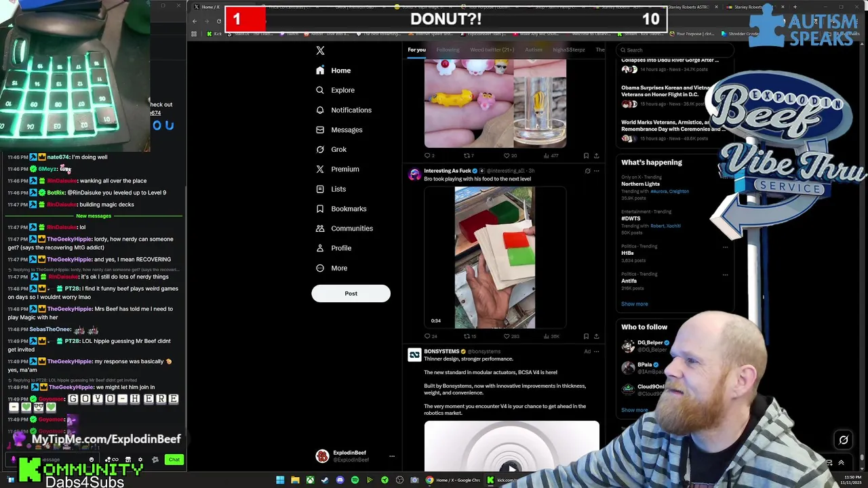Open File Explorer from taskbar
The height and width of the screenshot is (488, 868).
coord(295,480)
